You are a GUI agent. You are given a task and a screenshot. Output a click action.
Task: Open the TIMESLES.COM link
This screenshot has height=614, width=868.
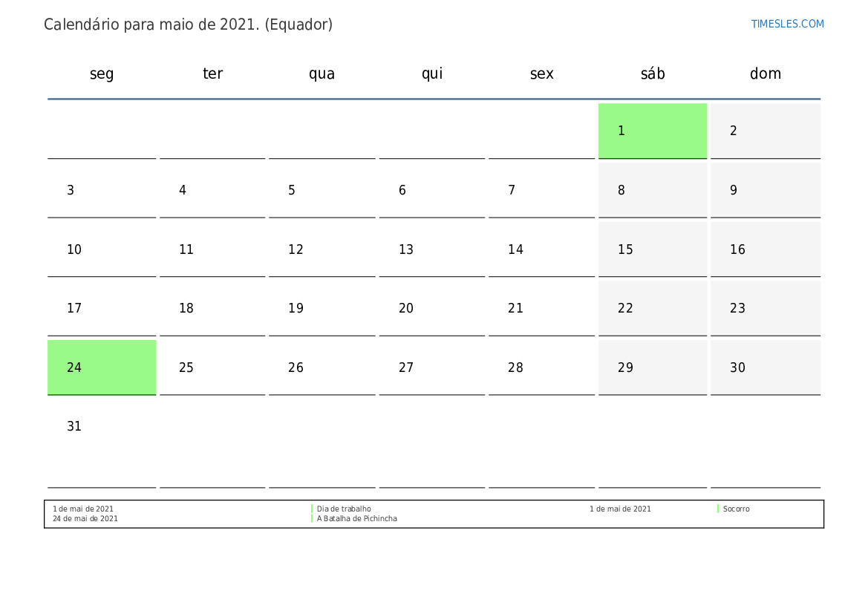click(x=787, y=24)
